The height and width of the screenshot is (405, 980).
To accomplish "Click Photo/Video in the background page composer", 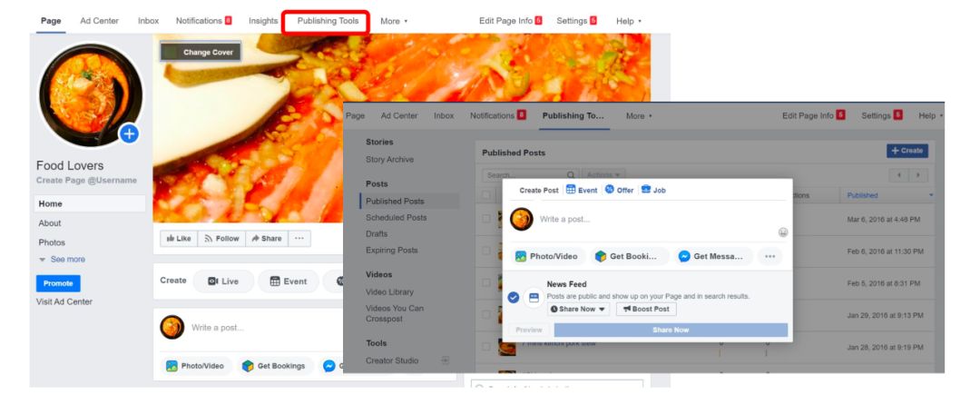I will (196, 366).
